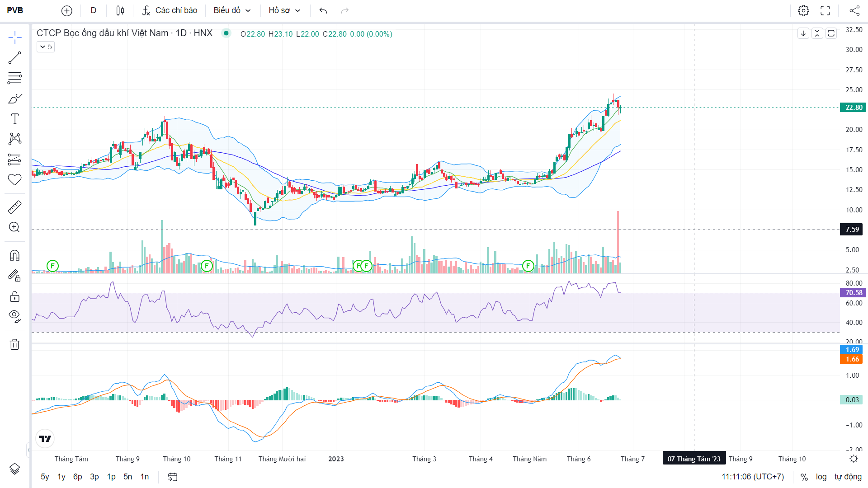The image size is (868, 488).
Task: Expand the Biểu đồ dropdown
Action: 232,10
